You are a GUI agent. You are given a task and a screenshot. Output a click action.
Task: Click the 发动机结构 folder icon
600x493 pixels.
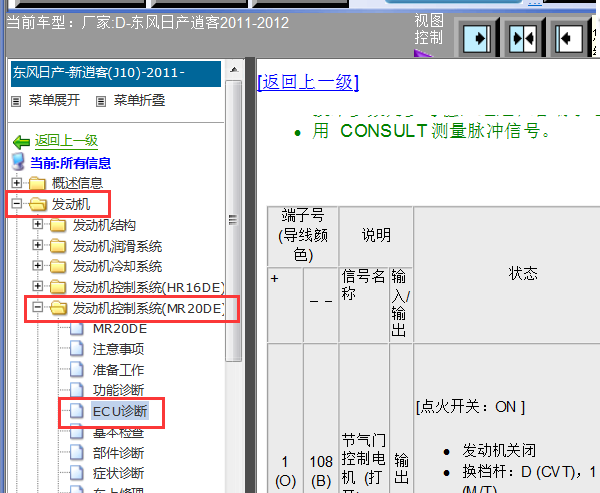coord(58,225)
